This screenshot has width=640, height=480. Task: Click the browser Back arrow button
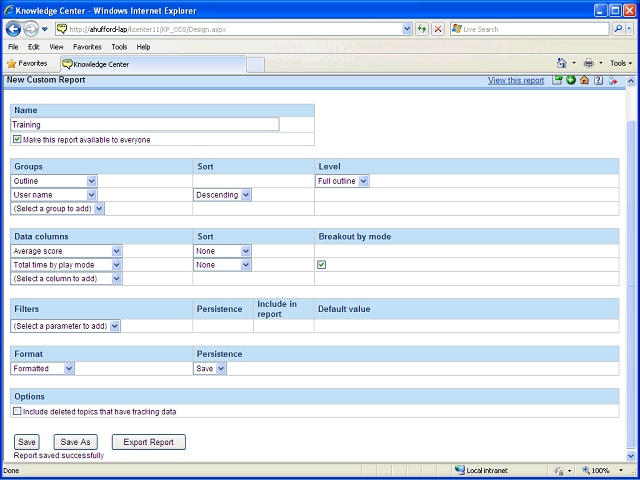[x=13, y=29]
